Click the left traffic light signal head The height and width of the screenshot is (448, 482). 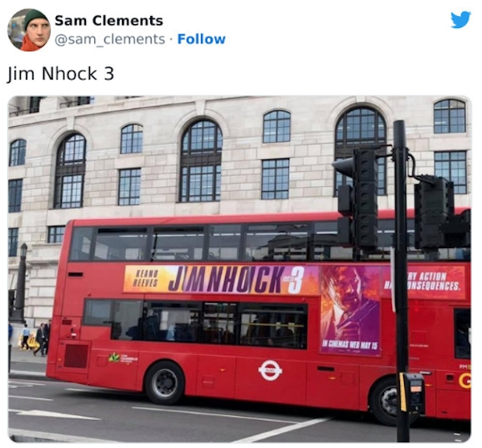click(357, 198)
